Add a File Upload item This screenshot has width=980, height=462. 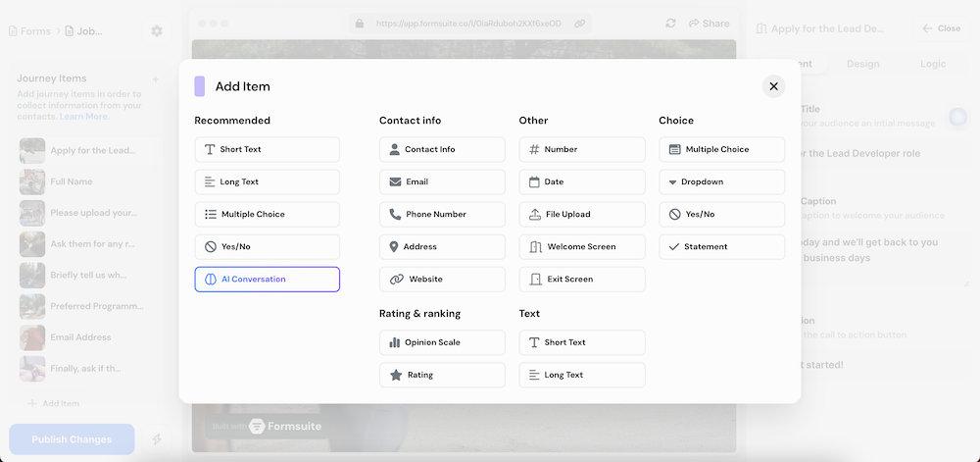[x=582, y=214]
